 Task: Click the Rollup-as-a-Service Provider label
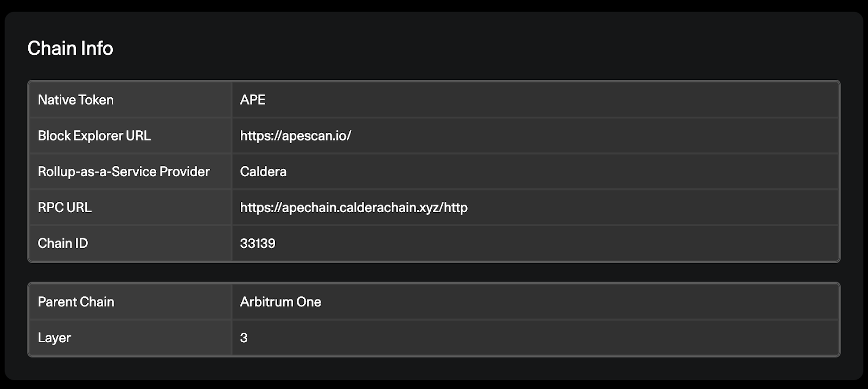pos(124,171)
